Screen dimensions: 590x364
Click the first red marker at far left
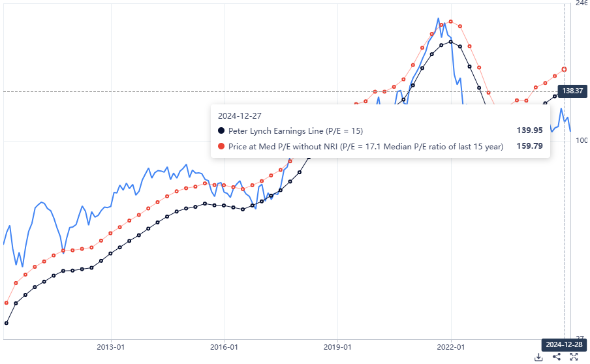tap(7, 303)
